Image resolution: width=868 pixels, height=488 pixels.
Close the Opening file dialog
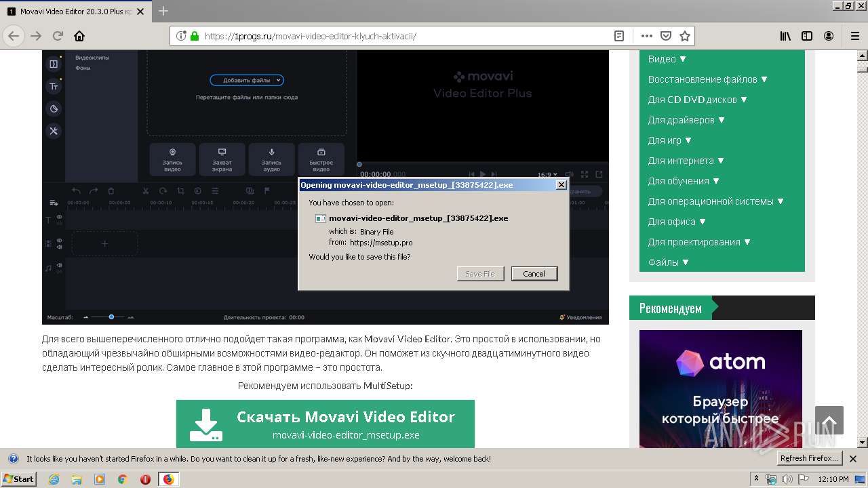[x=561, y=185]
